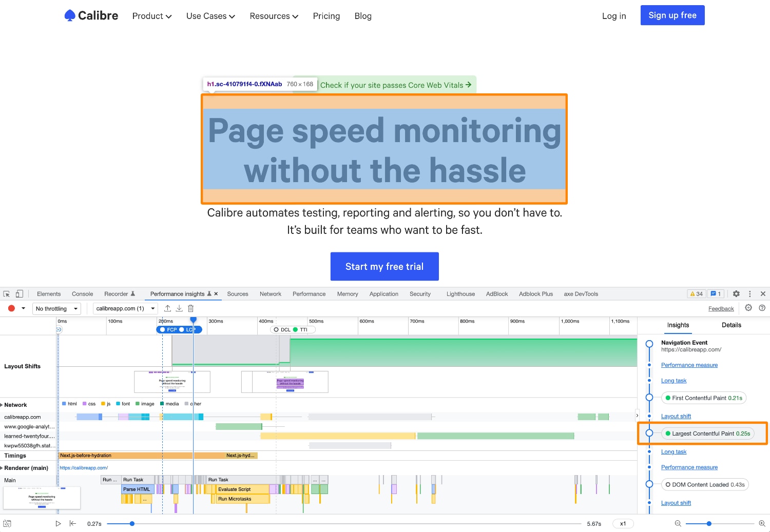Toggle screenshot capture at bottom left
Image resolution: width=770 pixels, height=532 pixels.
pos(7,523)
